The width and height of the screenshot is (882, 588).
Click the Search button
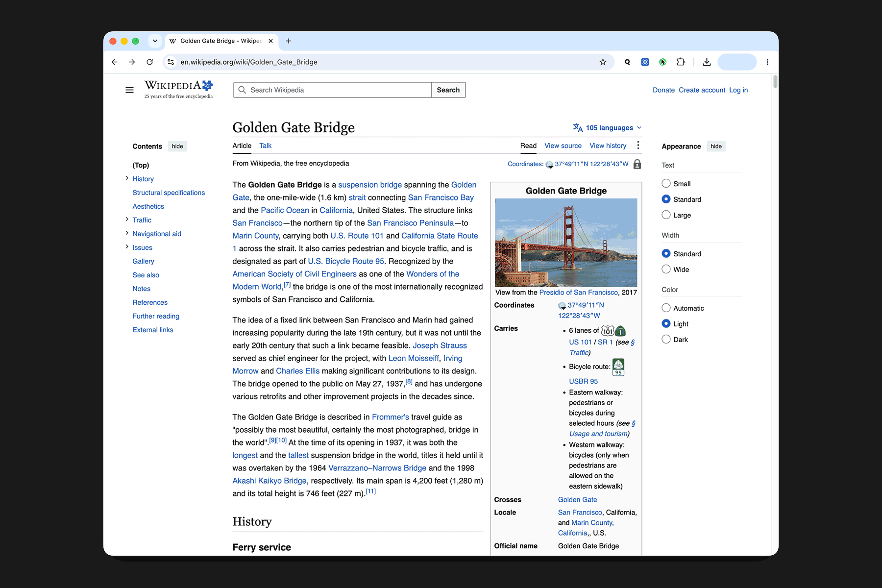tap(448, 90)
